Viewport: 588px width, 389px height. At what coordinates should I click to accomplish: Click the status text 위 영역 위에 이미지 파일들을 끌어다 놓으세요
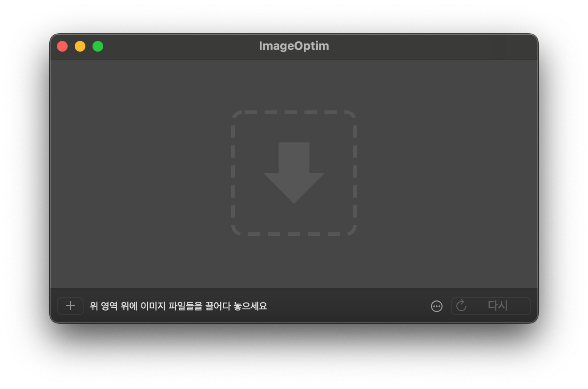(178, 306)
